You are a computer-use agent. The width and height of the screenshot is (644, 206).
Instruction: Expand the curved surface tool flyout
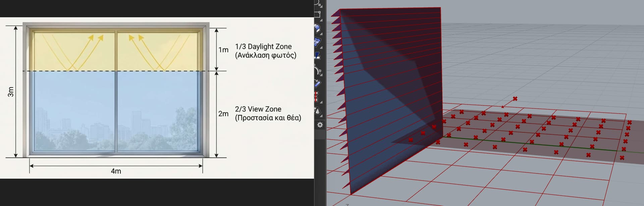321,34
